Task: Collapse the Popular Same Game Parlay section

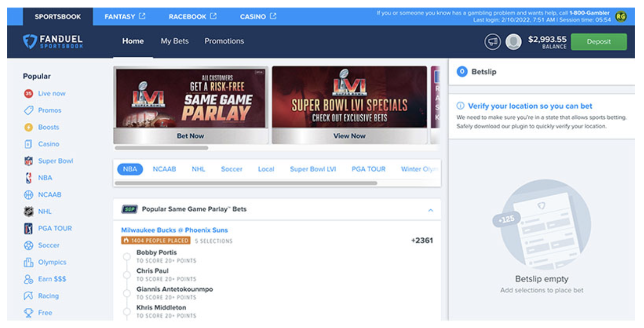Action: [x=431, y=210]
